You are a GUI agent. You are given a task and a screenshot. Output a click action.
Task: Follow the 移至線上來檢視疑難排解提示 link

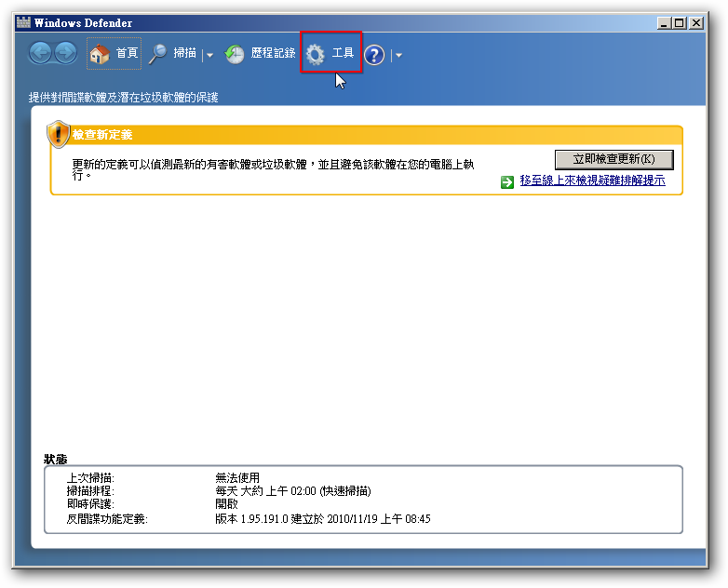(592, 181)
